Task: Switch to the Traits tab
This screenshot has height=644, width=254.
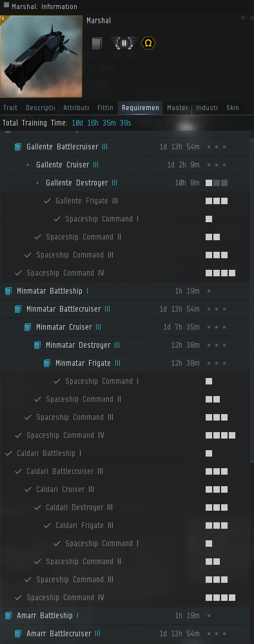Action: click(x=10, y=108)
